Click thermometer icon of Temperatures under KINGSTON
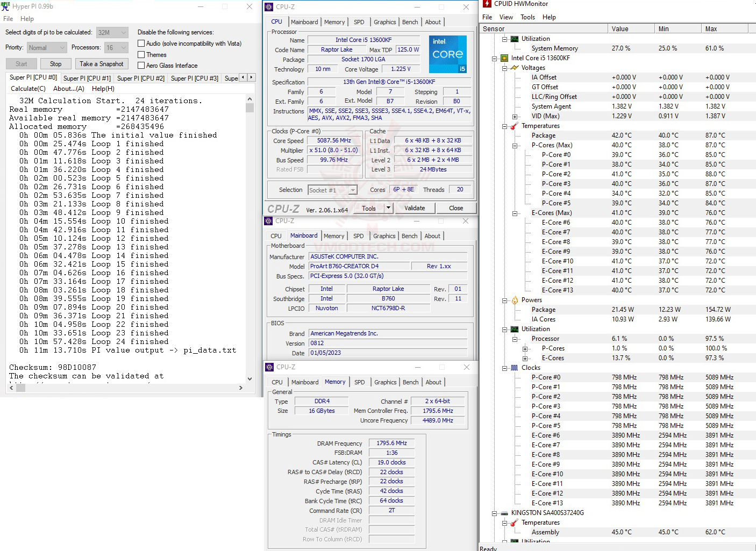Screen dimensions: 756x551 coord(515,523)
